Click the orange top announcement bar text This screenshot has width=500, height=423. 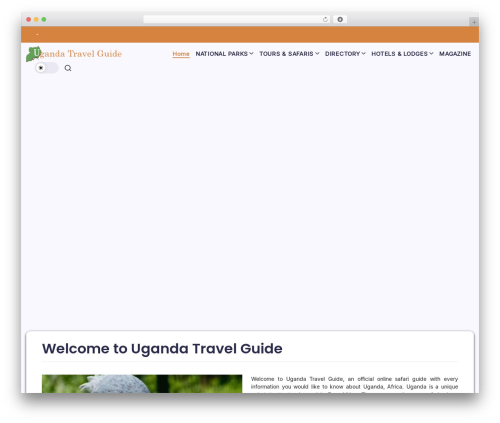(37, 35)
